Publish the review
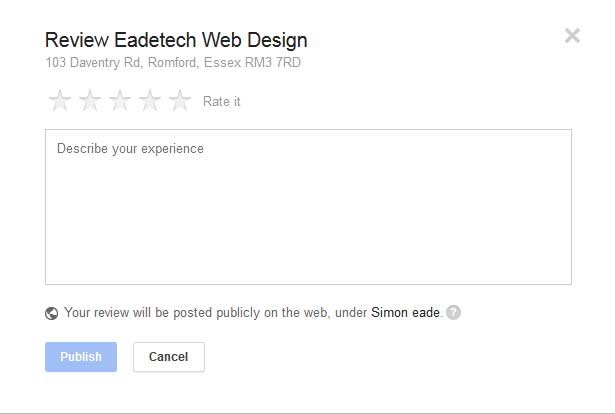 coord(81,357)
